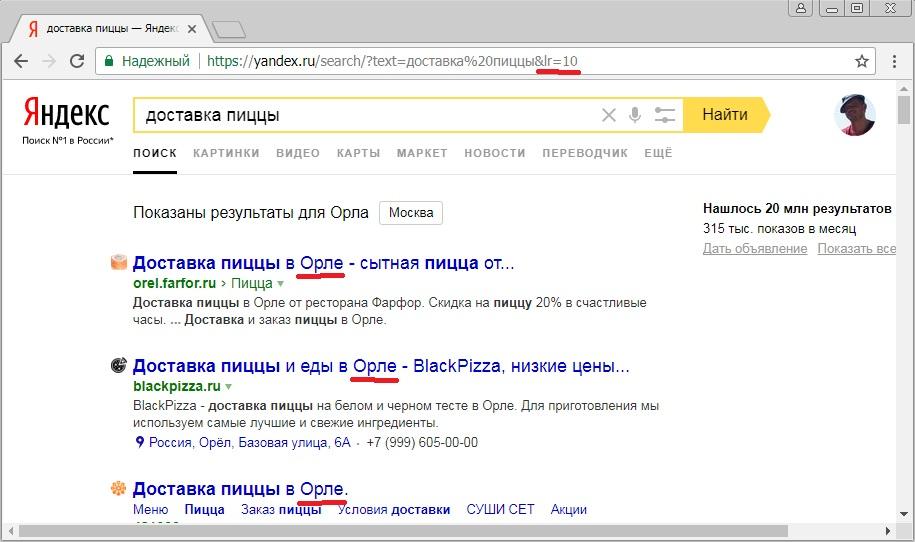Click the 'Показать все' link

tap(856, 249)
